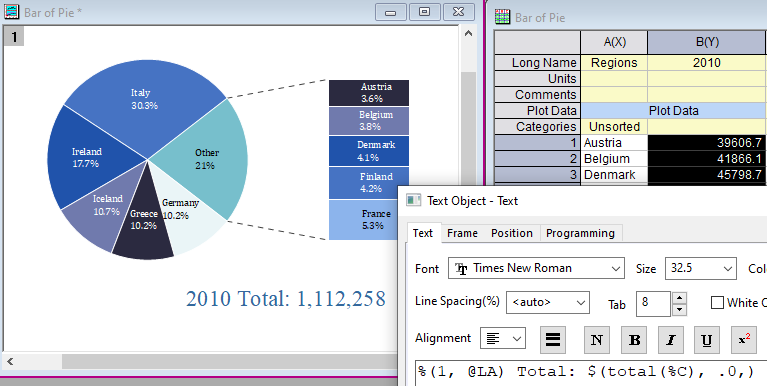Click the 'Austria' cell in worksheet

tap(614, 143)
